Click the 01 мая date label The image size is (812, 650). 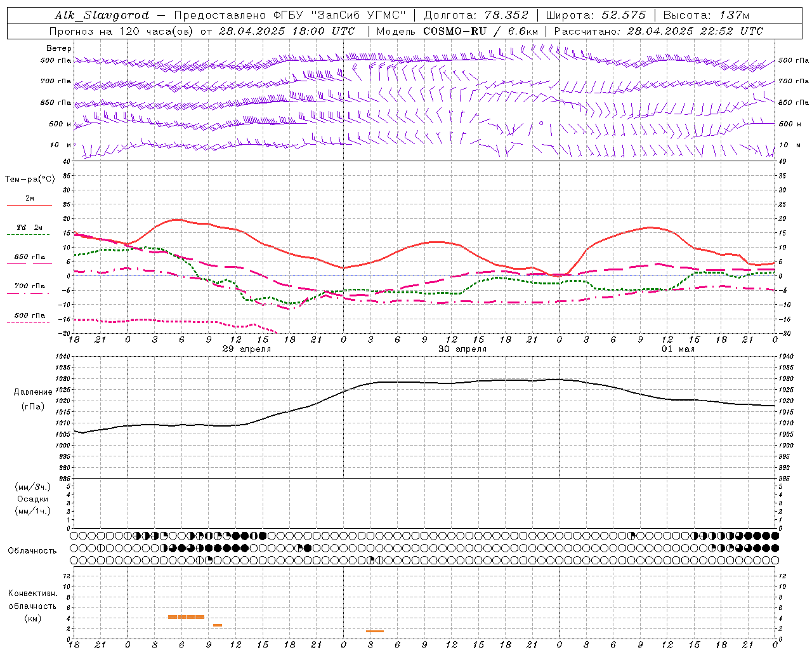pos(678,349)
